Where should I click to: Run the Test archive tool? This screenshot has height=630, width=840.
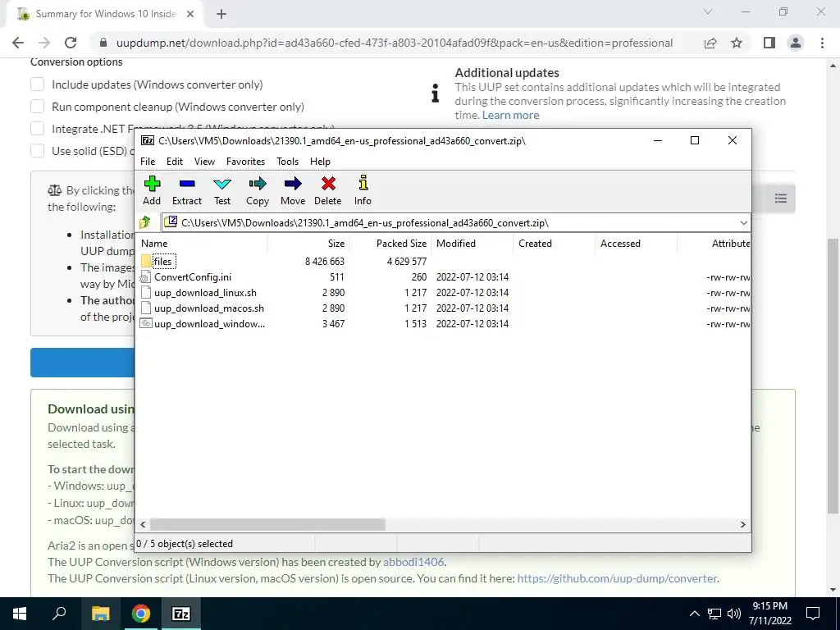(x=222, y=185)
